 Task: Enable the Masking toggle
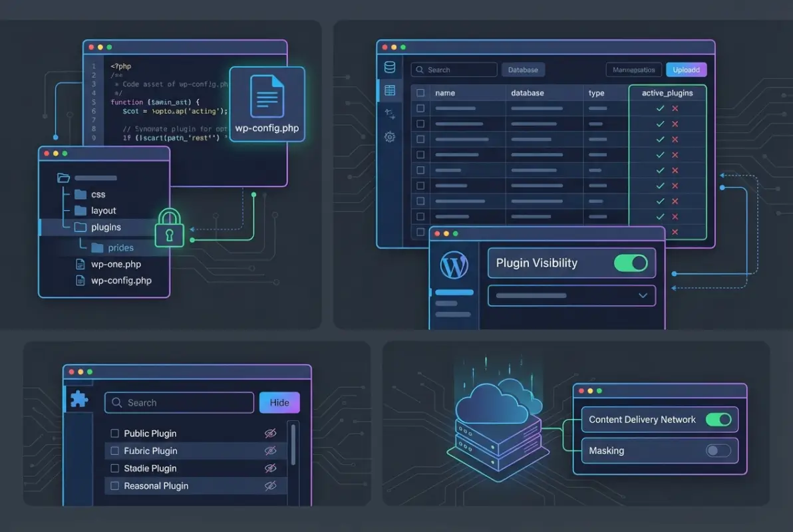click(x=718, y=451)
